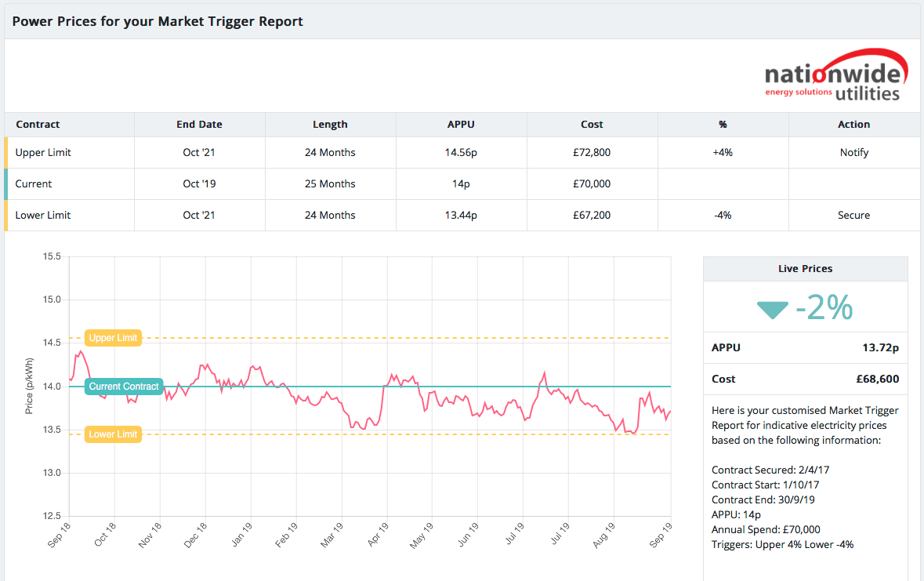The height and width of the screenshot is (581, 924).
Task: Click the End Date column header
Action: click(199, 125)
